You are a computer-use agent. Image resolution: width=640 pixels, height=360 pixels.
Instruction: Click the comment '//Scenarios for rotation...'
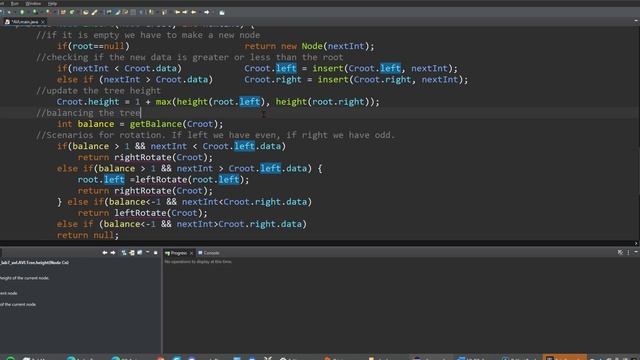215,135
